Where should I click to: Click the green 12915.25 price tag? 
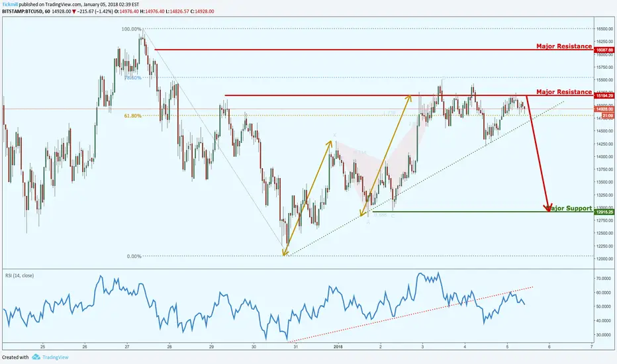604,212
